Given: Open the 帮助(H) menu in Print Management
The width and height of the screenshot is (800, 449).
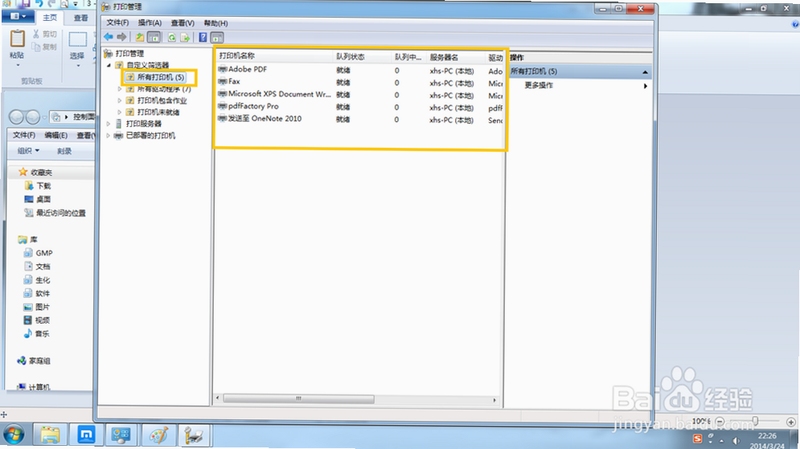Looking at the screenshot, I should pos(216,23).
